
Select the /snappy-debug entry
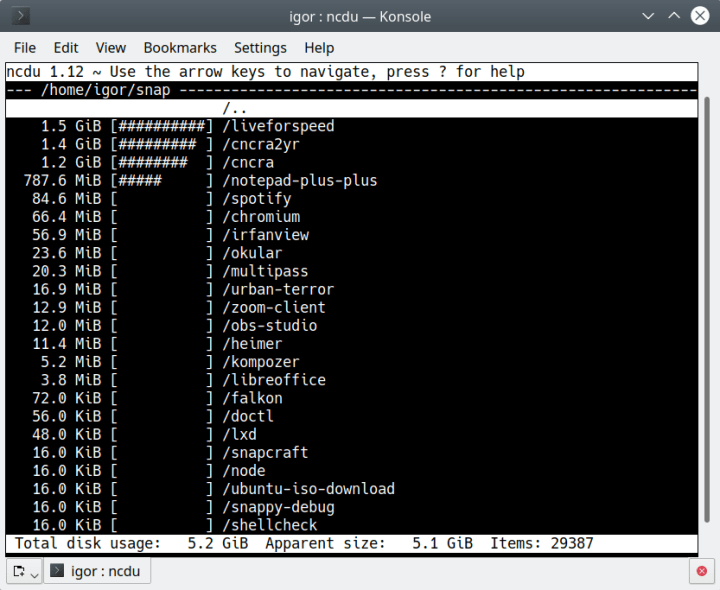(352, 507)
